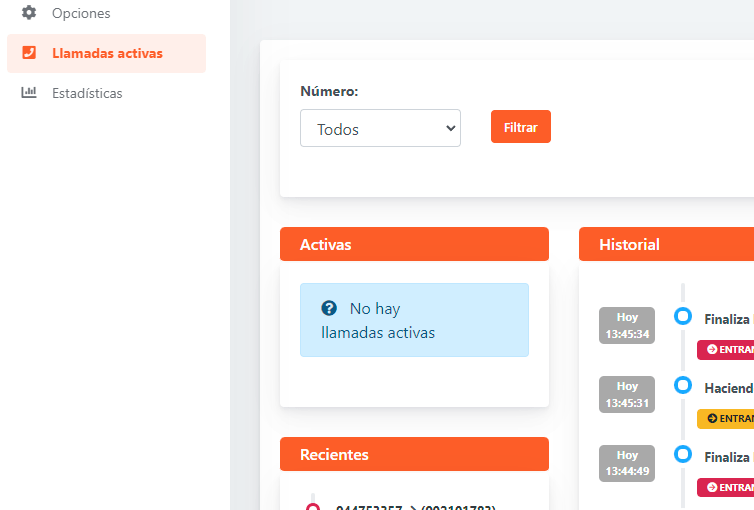The image size is (754, 510).
Task: Click the Recientes panel header
Action: click(414, 454)
